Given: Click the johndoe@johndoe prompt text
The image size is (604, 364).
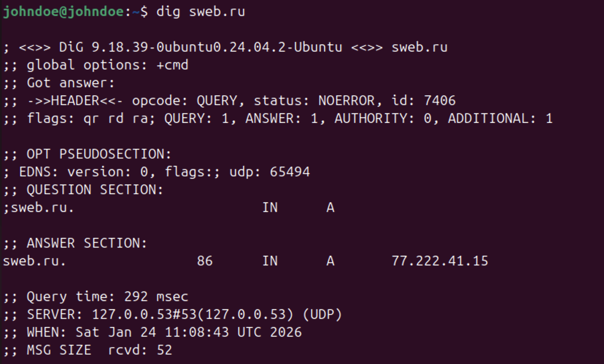Looking at the screenshot, I should 63,11.
